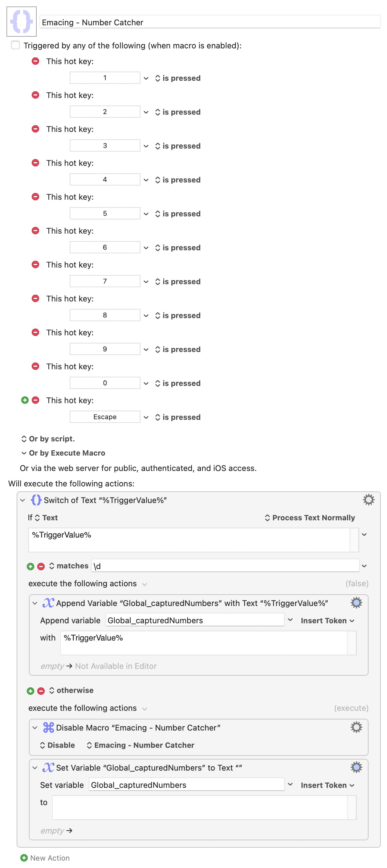The image size is (387, 868).
Task: Remove the hot key 4 trigger
Action: 35,163
